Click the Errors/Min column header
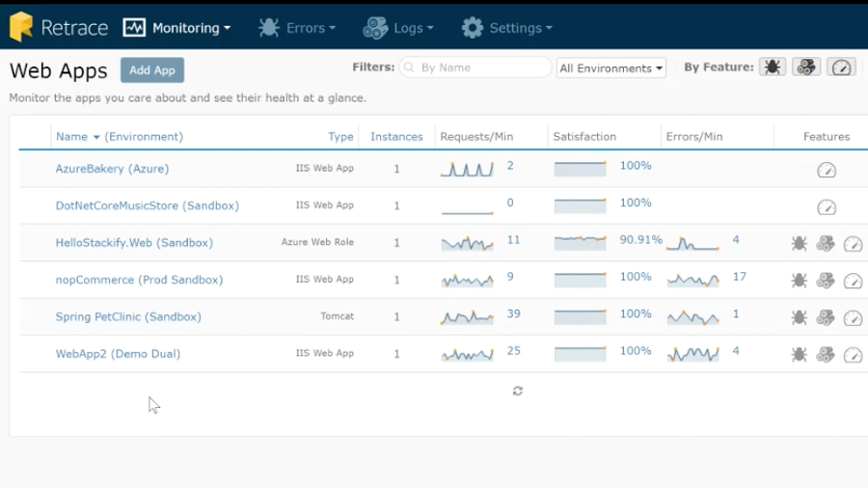868x488 pixels. click(x=694, y=137)
